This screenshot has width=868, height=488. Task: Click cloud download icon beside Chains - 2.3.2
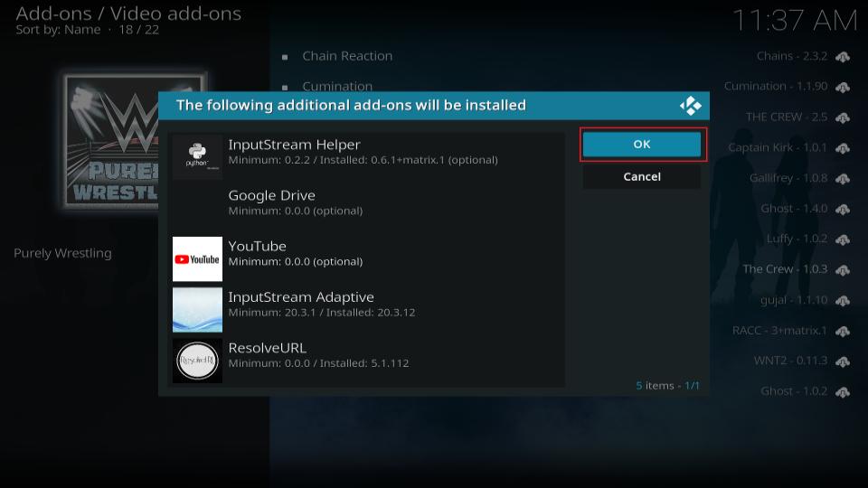pos(843,56)
